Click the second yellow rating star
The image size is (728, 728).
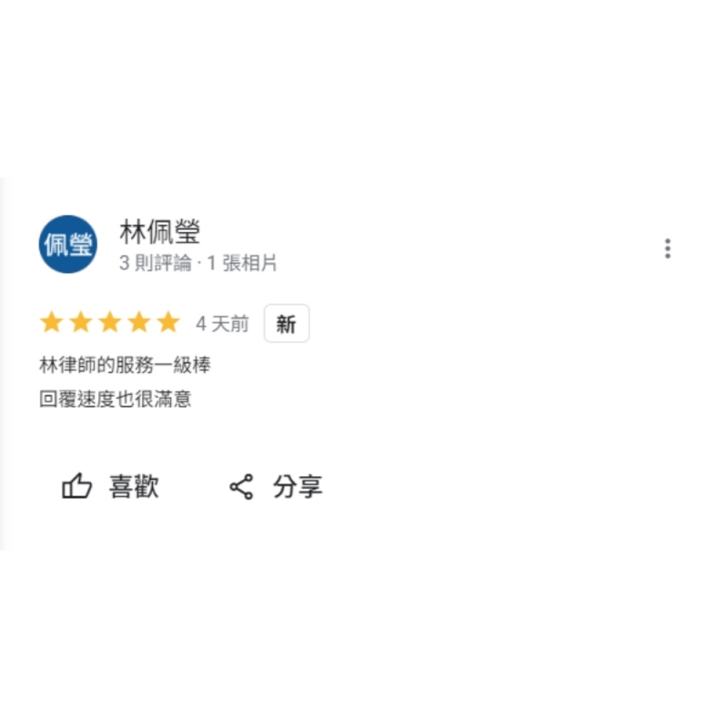point(81,322)
